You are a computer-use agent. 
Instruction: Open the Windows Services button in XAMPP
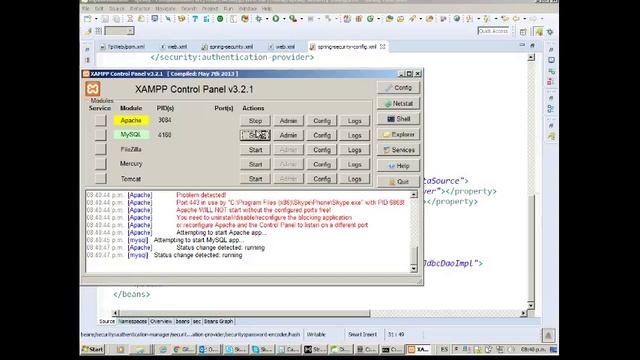(x=398, y=150)
